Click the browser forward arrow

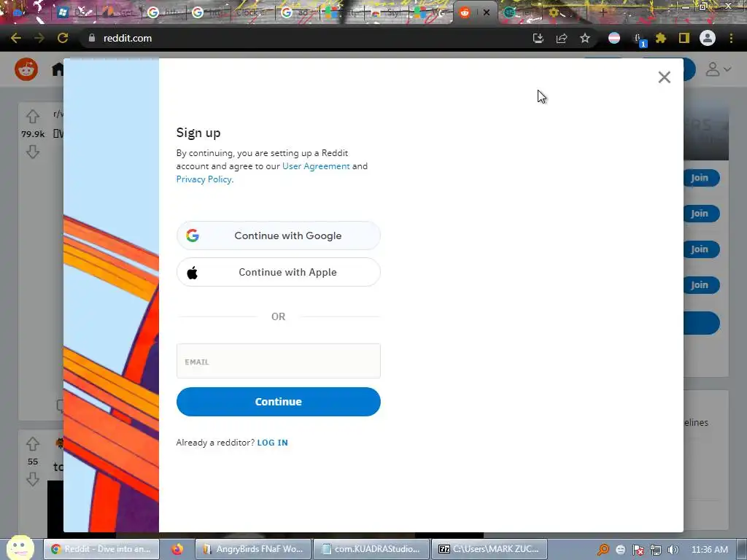[x=39, y=38]
